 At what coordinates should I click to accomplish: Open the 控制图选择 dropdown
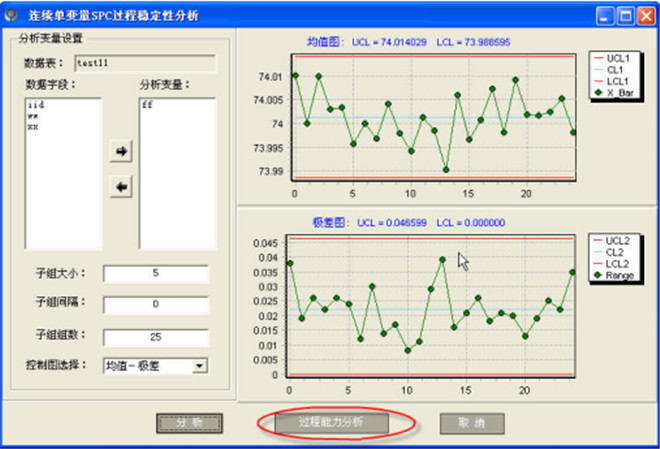point(200,366)
